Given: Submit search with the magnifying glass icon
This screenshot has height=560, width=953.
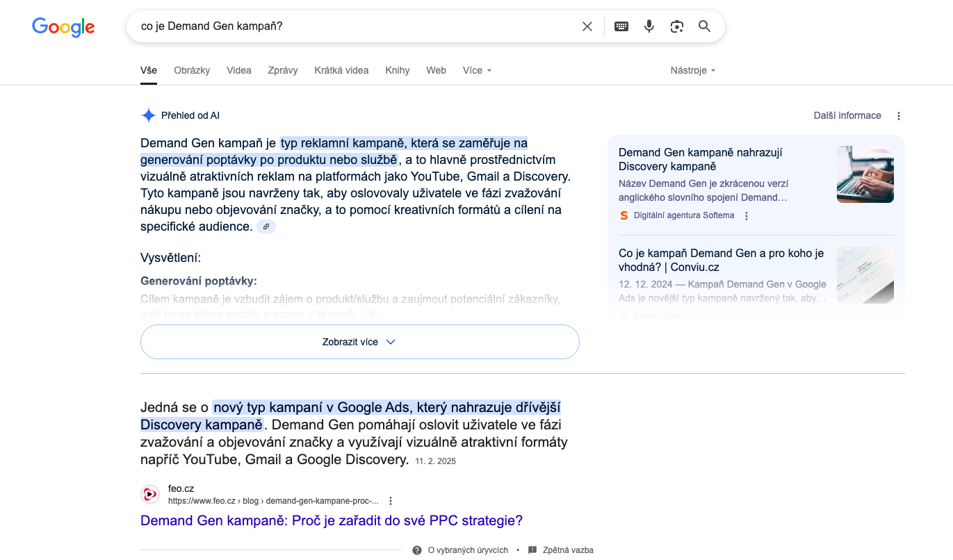Looking at the screenshot, I should pos(704,26).
